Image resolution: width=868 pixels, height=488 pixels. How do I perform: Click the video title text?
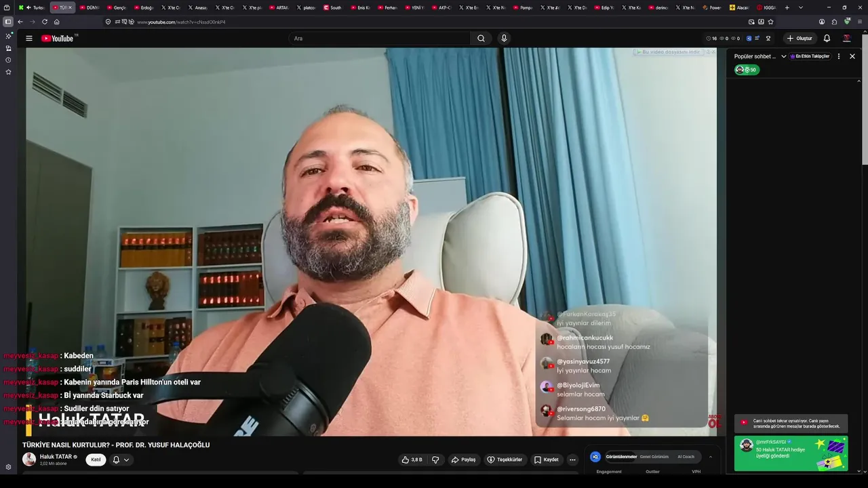click(x=116, y=445)
